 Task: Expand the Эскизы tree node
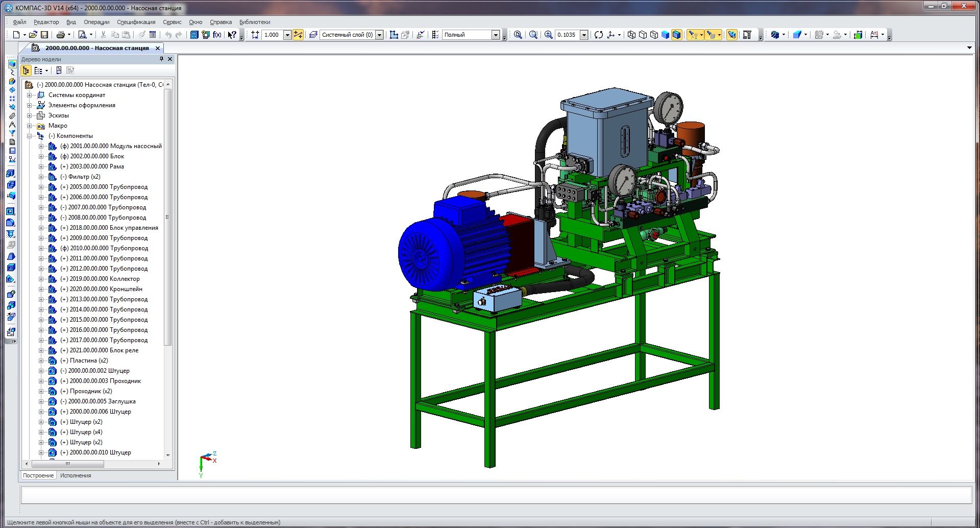pos(30,115)
